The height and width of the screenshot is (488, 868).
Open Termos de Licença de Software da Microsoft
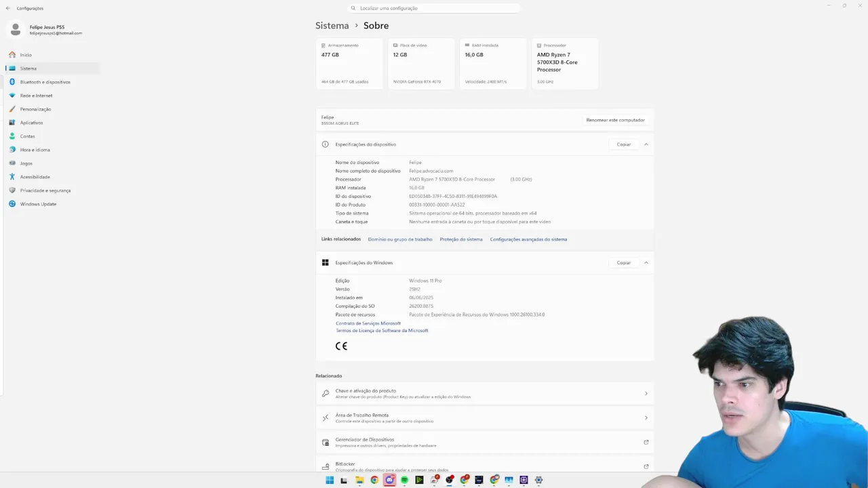click(x=382, y=331)
